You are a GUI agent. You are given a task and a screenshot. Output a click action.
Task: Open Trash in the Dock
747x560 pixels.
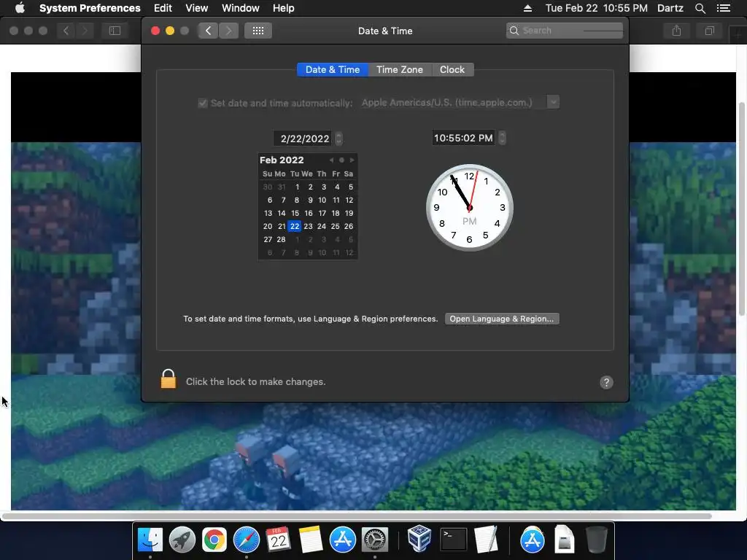596,540
